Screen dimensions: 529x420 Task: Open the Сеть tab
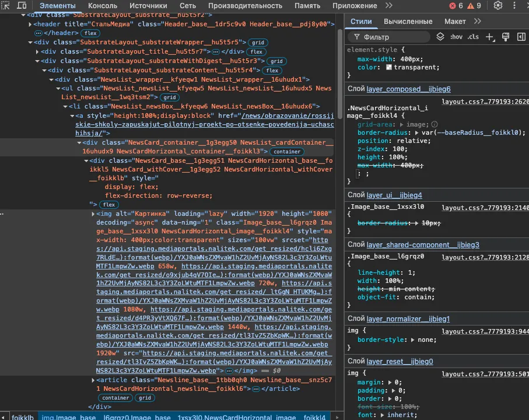tap(188, 6)
